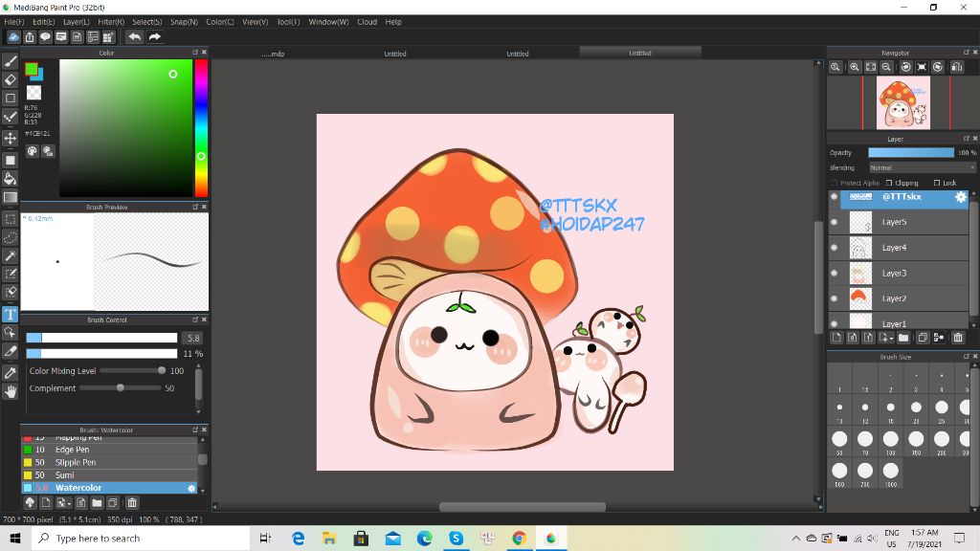Zoom out using the Navigator magnifier minus
980x551 pixels.
(x=886, y=67)
